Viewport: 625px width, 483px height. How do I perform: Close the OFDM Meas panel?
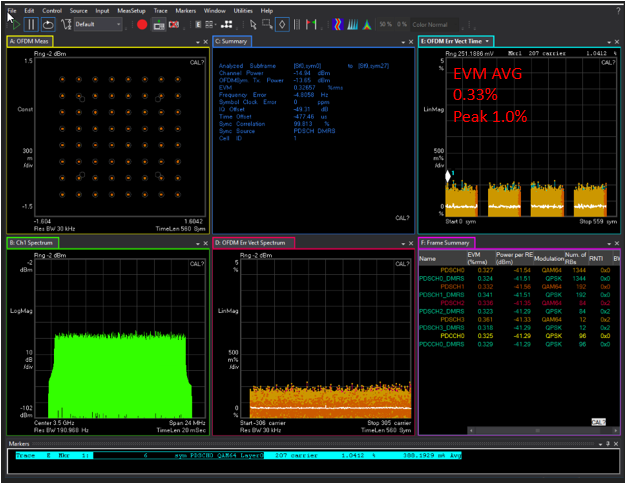click(x=203, y=41)
